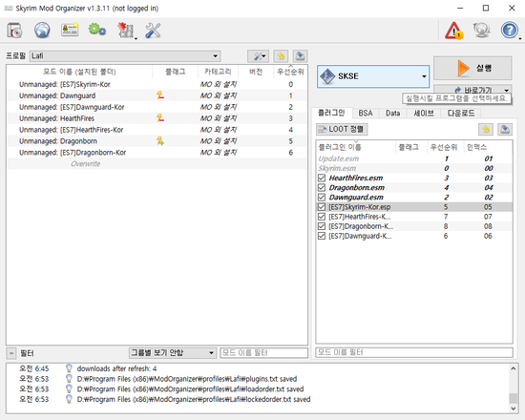Image resolution: width=525 pixels, height=420 pixels.
Task: Click Dragonborn conflict flag icon
Action: point(160,141)
